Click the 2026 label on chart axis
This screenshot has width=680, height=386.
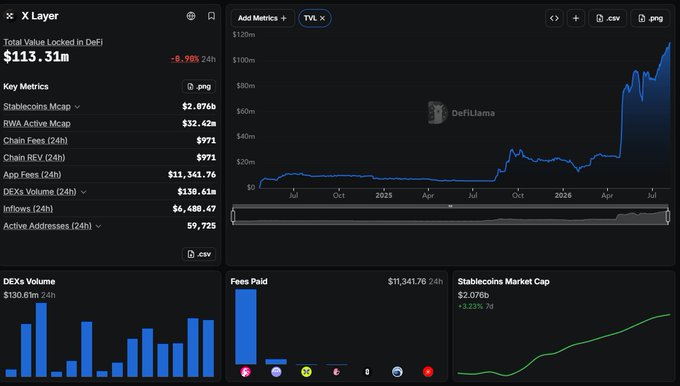(x=563, y=195)
